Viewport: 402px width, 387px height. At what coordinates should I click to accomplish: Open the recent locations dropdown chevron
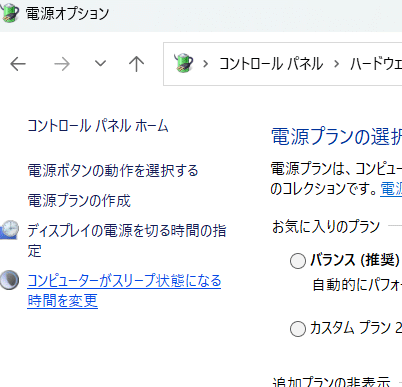[x=100, y=63]
